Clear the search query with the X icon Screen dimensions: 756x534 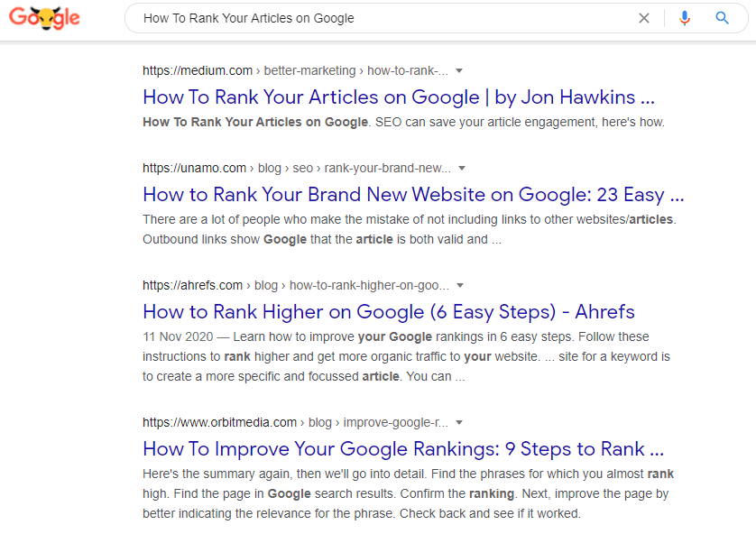644,18
